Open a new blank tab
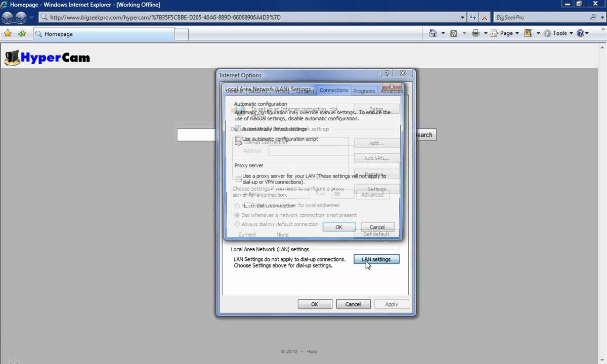The image size is (607, 364). 182,34
